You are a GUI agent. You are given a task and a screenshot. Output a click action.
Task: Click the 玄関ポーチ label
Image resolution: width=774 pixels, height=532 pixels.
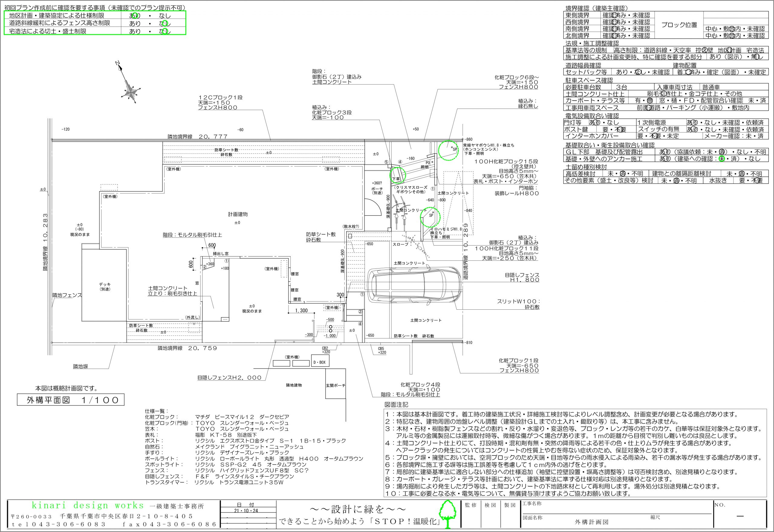(x=336, y=385)
